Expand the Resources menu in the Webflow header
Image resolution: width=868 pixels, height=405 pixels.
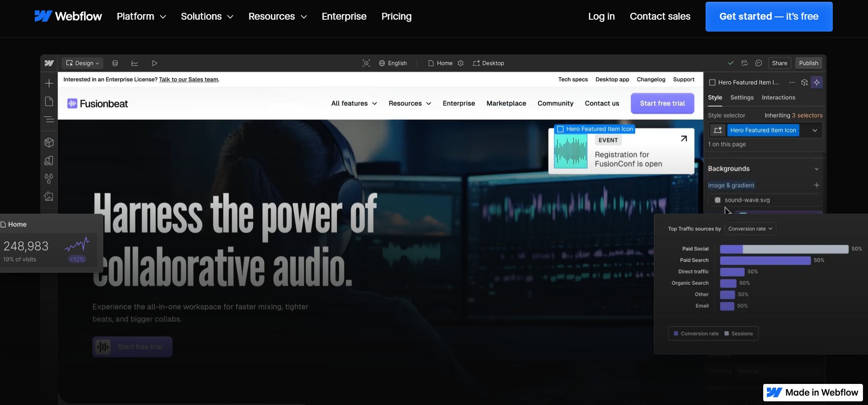point(278,16)
